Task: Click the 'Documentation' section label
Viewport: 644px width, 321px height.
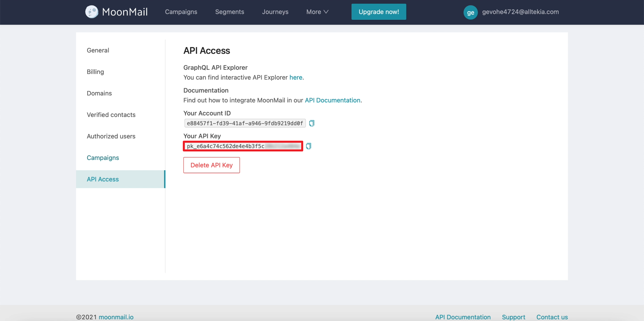Action: click(x=206, y=90)
